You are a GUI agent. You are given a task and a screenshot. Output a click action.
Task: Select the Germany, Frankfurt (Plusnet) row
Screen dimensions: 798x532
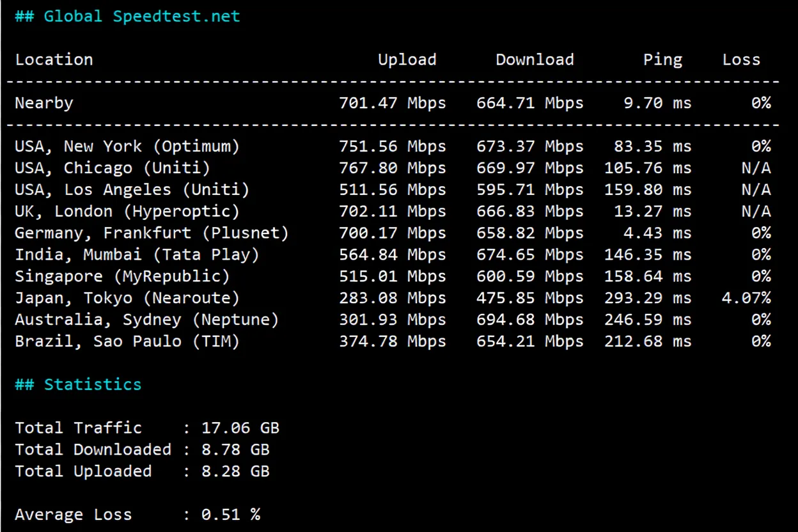tap(150, 233)
